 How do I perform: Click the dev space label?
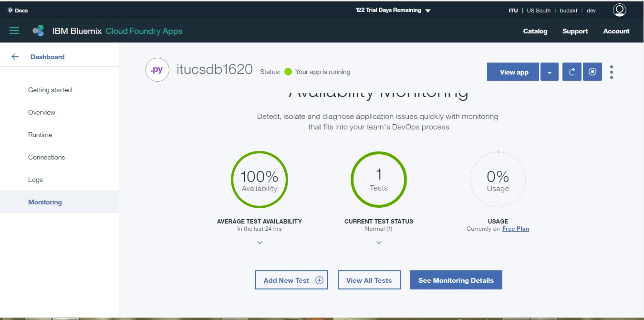(x=591, y=11)
